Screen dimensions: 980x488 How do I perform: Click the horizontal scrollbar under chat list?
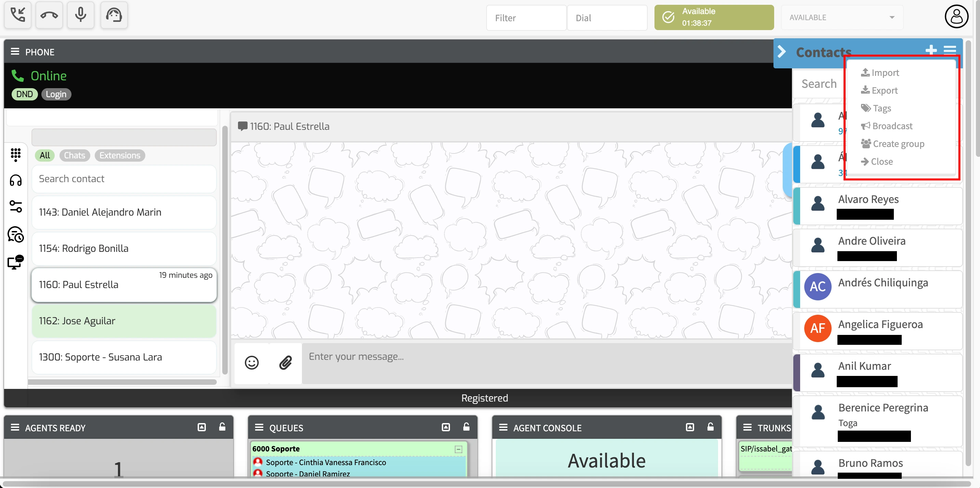[x=122, y=382]
